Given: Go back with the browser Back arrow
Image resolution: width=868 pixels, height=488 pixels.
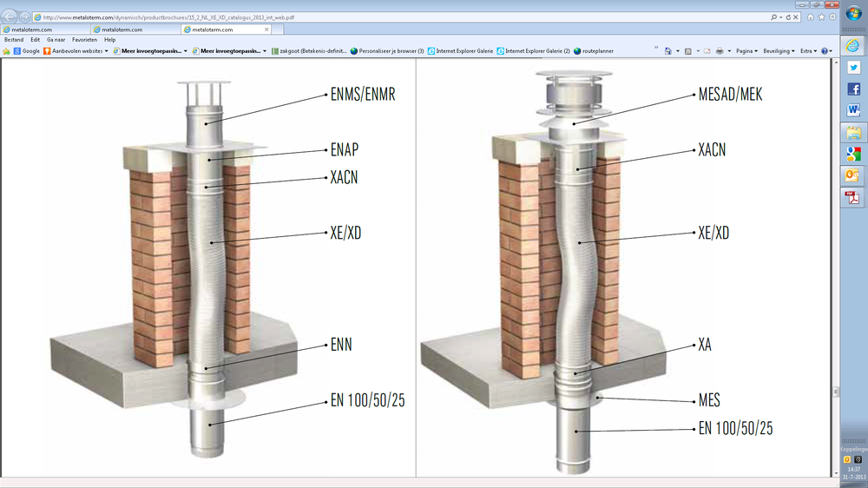Looking at the screenshot, I should (10, 17).
